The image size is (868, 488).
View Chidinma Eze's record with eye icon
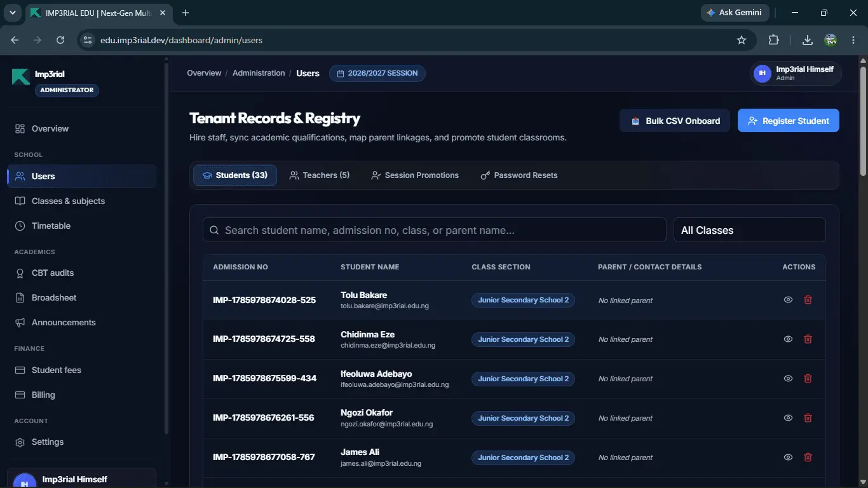(x=788, y=339)
